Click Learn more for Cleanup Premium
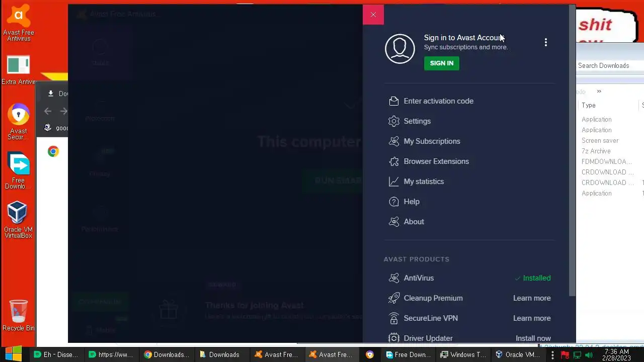The image size is (644, 362). (532, 298)
